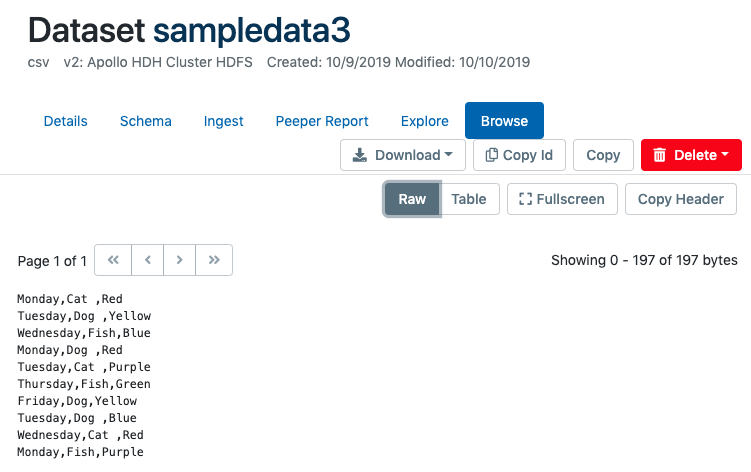
Task: Click the Copy Id clipboard icon
Action: point(491,155)
